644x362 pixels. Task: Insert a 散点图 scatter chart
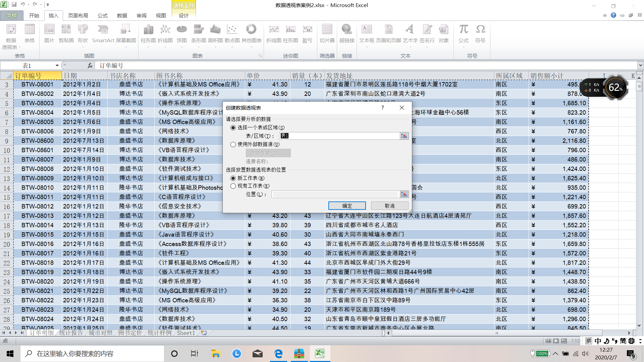coord(232,35)
